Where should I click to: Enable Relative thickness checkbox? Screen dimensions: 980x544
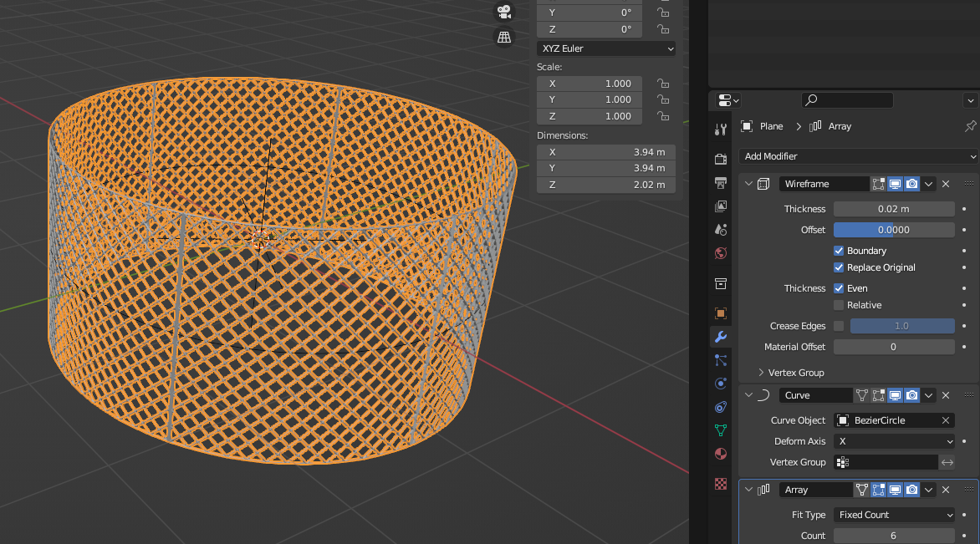tap(839, 305)
